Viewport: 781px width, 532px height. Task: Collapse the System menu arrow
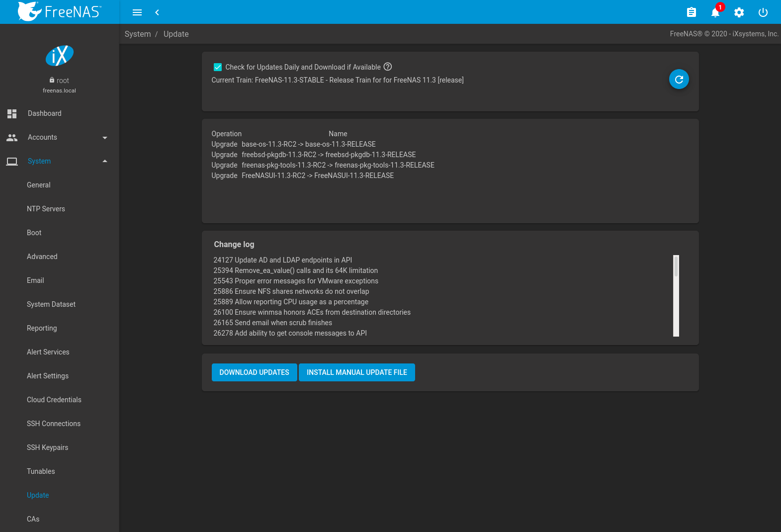[104, 161]
